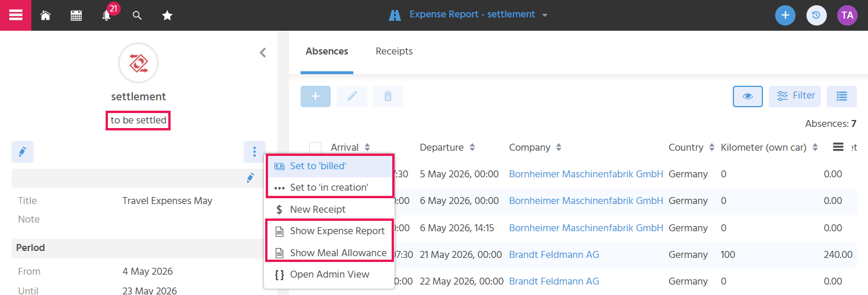Open Bornheimer Maschinenfabrik link in 6 May 14:15 row
868x295 pixels.
[586, 228]
